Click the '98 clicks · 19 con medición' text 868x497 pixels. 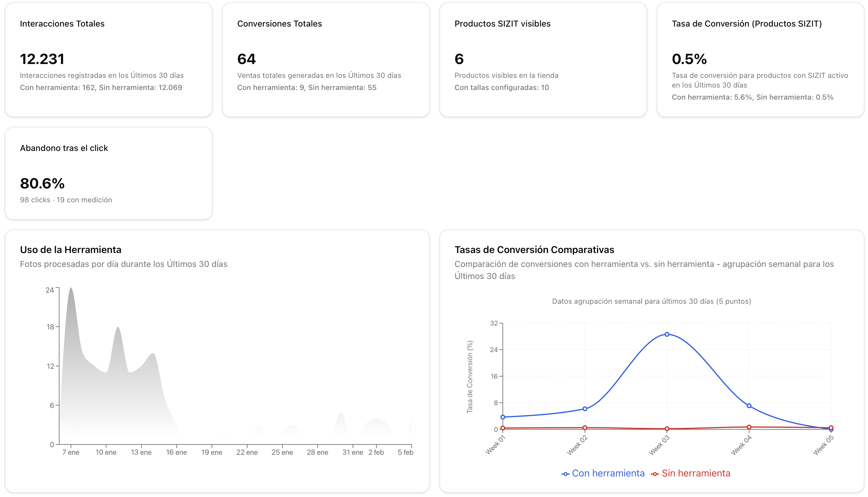[x=66, y=200]
